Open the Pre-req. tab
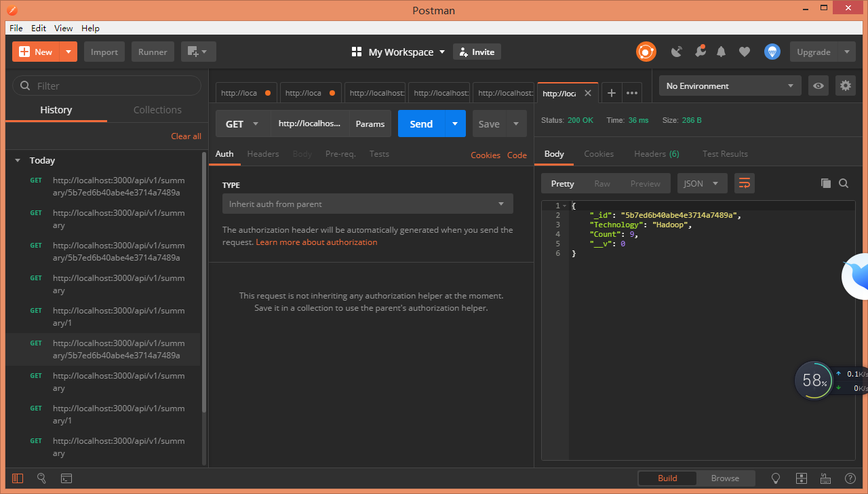Image resolution: width=868 pixels, height=494 pixels. point(340,154)
